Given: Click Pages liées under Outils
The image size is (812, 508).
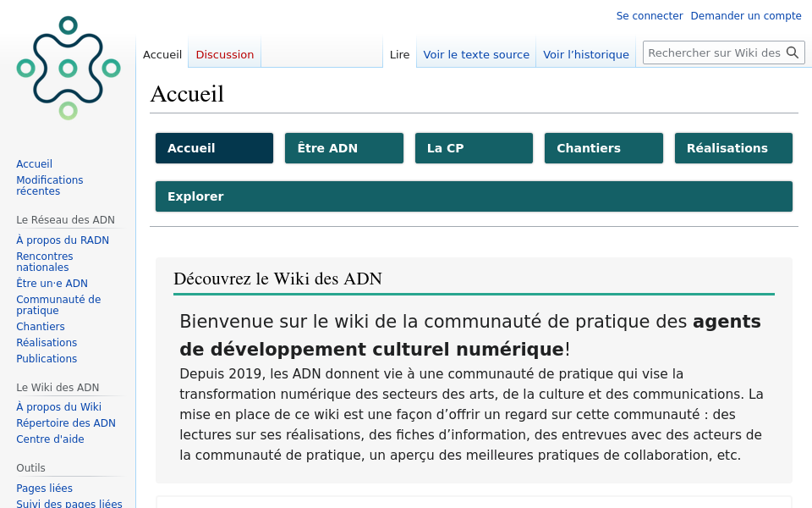Looking at the screenshot, I should click(44, 488).
